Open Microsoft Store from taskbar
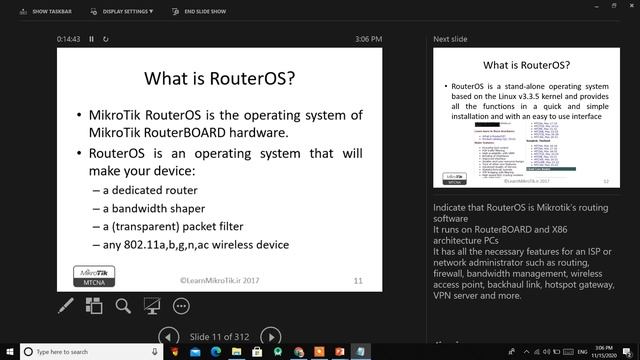The image size is (640, 360). click(257, 351)
